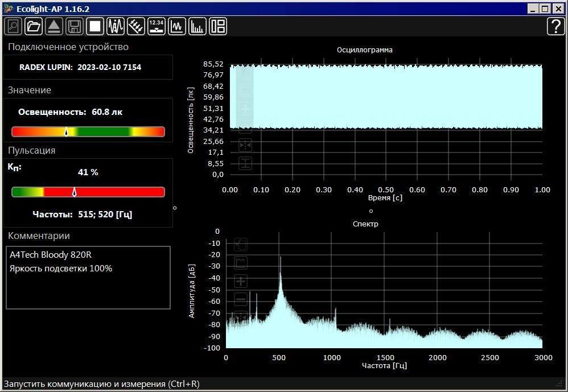Click the splitter handle between oscillogram and spectrum
568x392 pixels.
371,211
